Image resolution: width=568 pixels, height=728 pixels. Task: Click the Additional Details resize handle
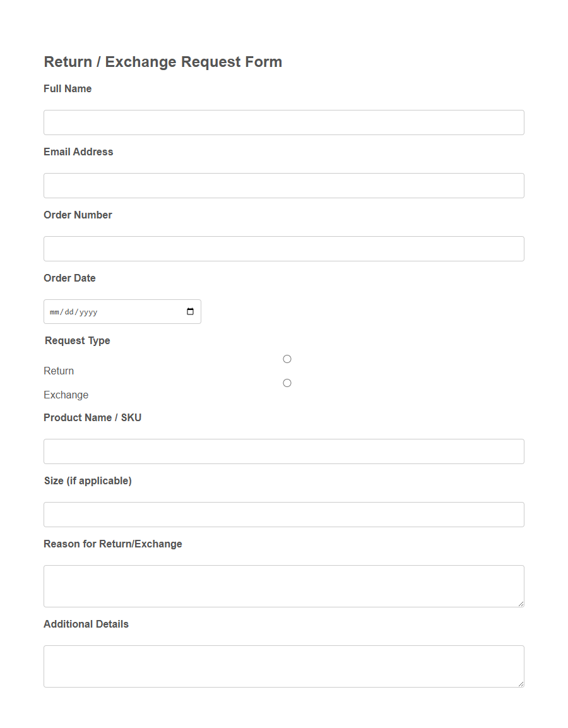point(521,685)
